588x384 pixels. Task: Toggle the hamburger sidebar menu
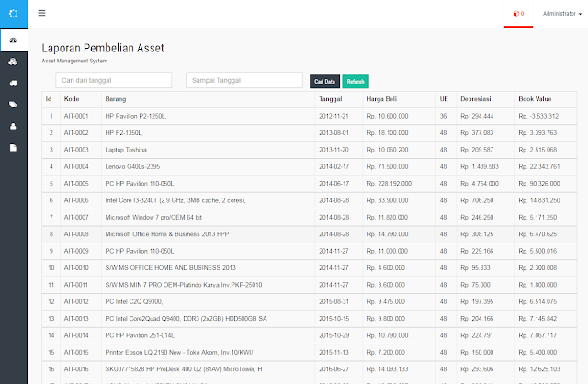41,13
